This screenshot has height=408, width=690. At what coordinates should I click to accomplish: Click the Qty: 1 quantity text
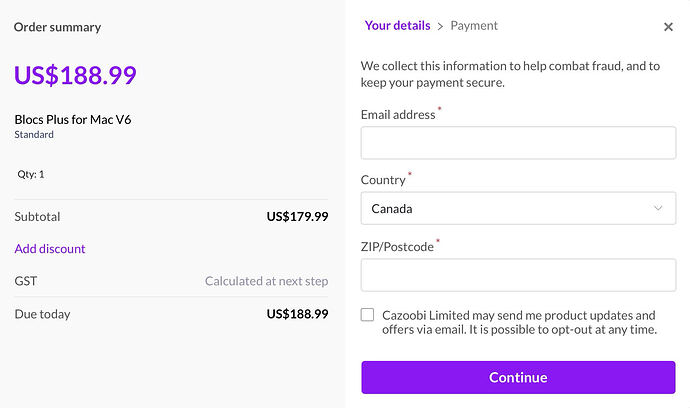point(31,174)
